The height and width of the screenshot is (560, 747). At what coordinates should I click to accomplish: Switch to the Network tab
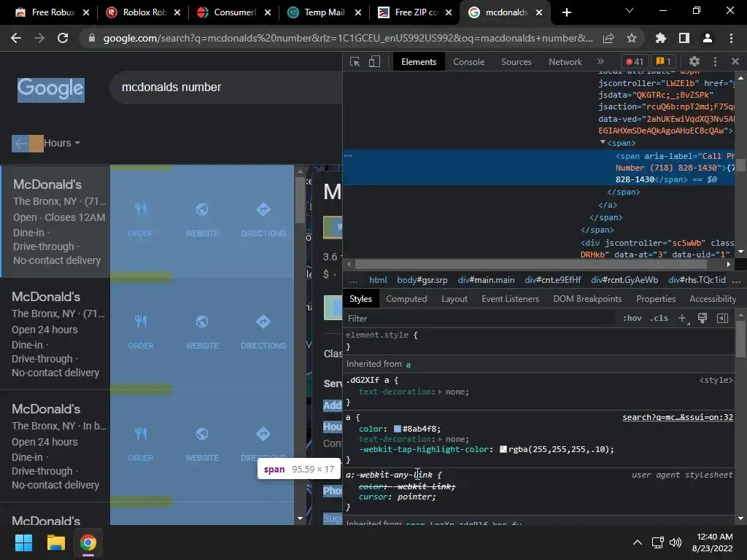click(x=565, y=62)
